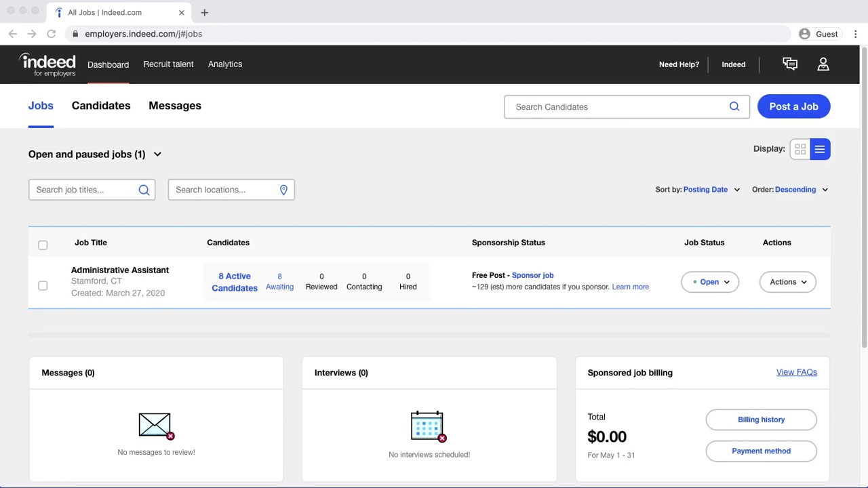The width and height of the screenshot is (868, 488).
Task: Open the Order Descending dropdown
Action: coord(802,190)
